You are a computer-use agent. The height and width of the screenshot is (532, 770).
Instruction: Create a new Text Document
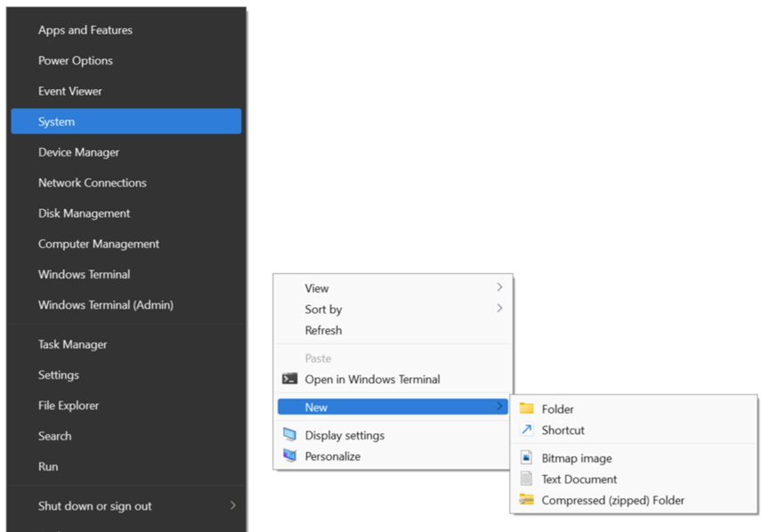[x=634, y=479]
